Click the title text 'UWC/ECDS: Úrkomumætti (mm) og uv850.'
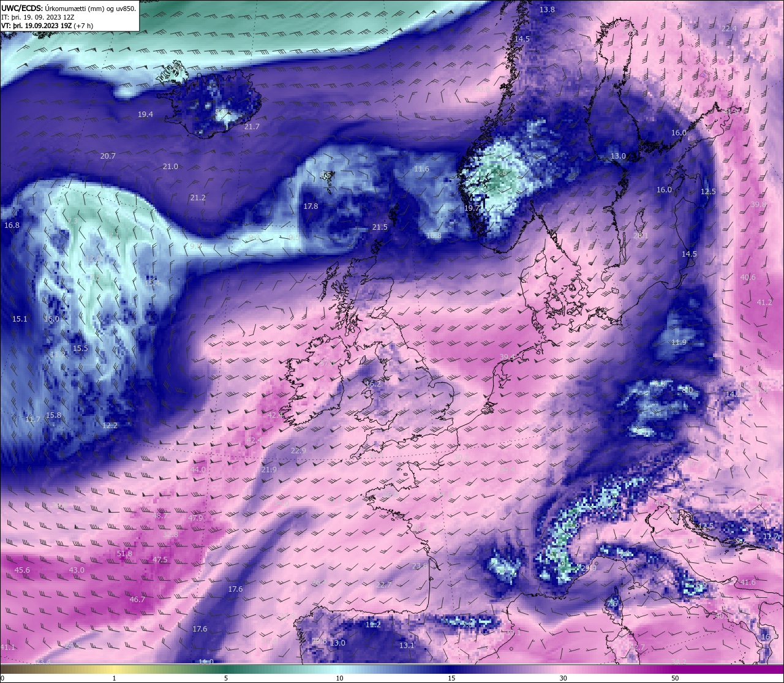Screen dimensions: 784x683 tap(69, 9)
